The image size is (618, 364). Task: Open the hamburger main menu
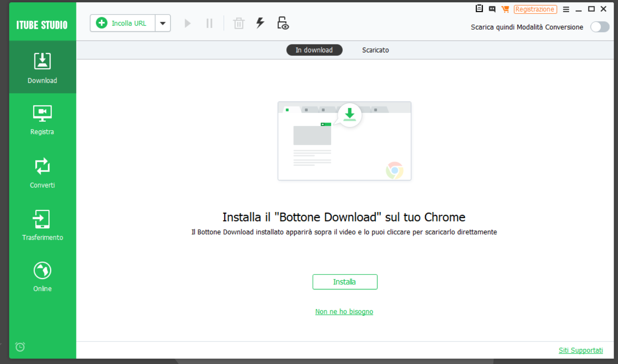click(566, 9)
